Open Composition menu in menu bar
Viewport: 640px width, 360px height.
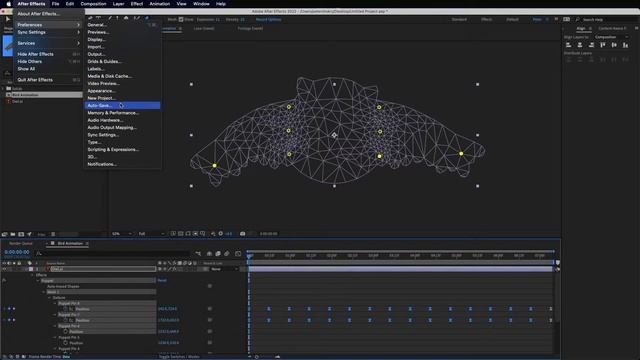pos(93,4)
